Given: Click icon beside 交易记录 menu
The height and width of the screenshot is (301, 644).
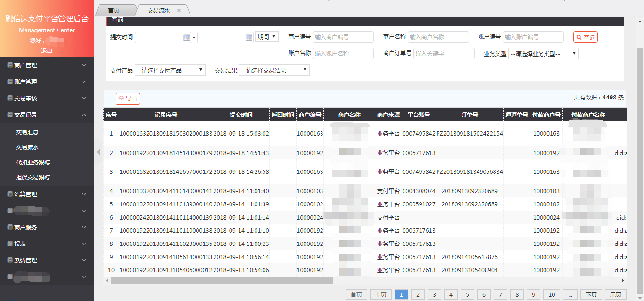Looking at the screenshot, I should pyautogui.click(x=10, y=115).
